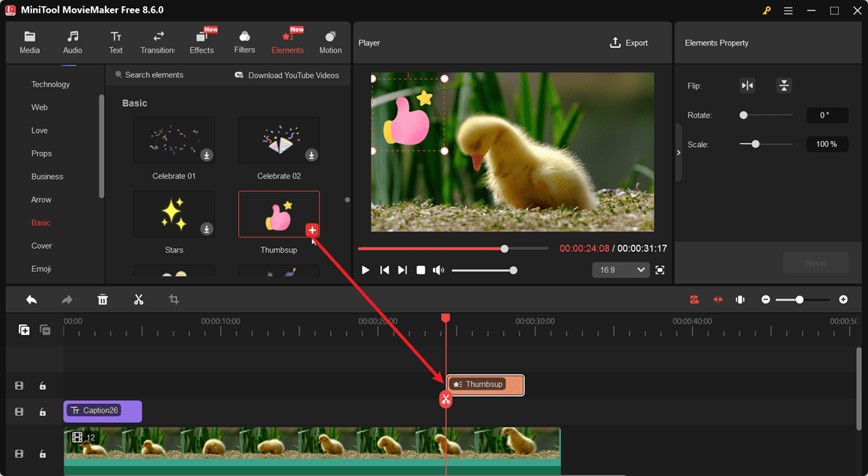Choose the Business category

click(47, 177)
